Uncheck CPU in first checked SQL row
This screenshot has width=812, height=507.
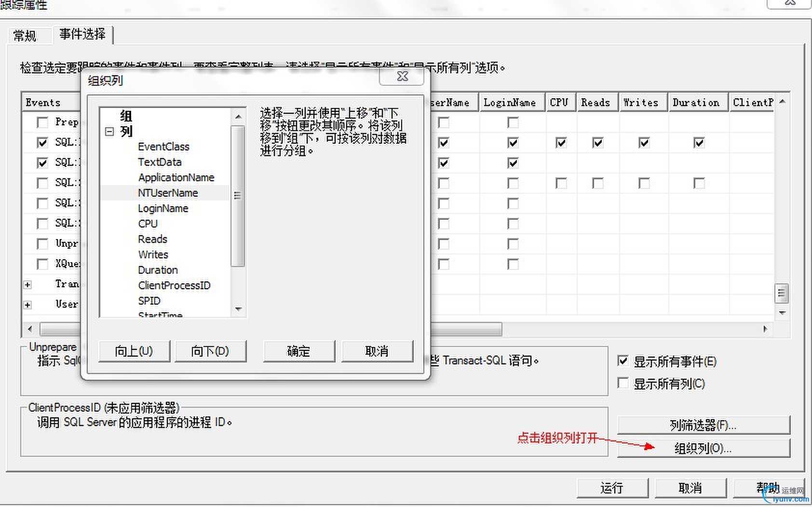561,143
